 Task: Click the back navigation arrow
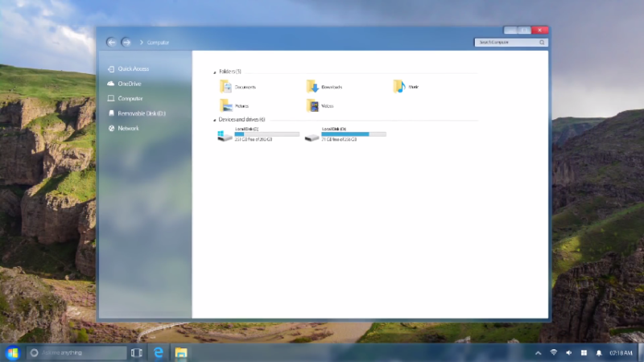(111, 42)
